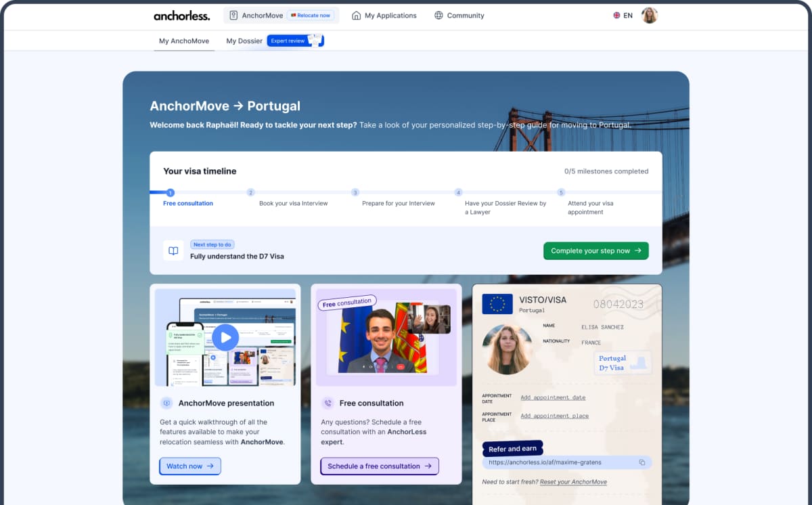Play the AnchorMove presentation video
This screenshot has height=505, width=812.
225,337
